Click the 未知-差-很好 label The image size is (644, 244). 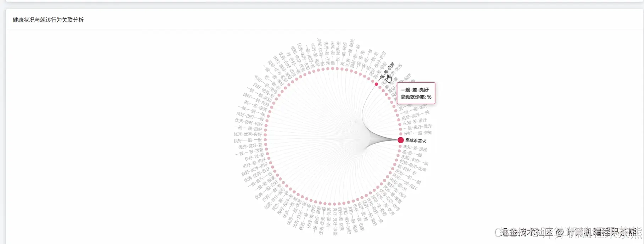(x=415, y=122)
